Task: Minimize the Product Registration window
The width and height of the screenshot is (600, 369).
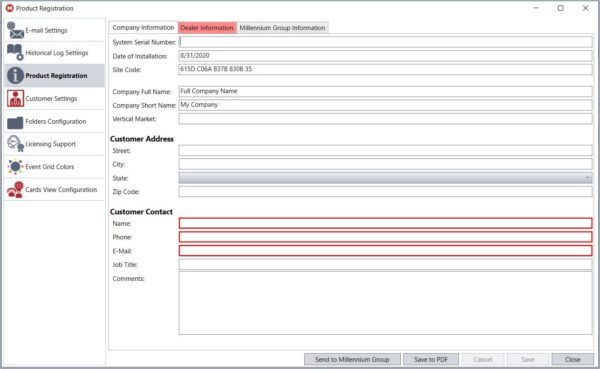Action: pos(536,8)
